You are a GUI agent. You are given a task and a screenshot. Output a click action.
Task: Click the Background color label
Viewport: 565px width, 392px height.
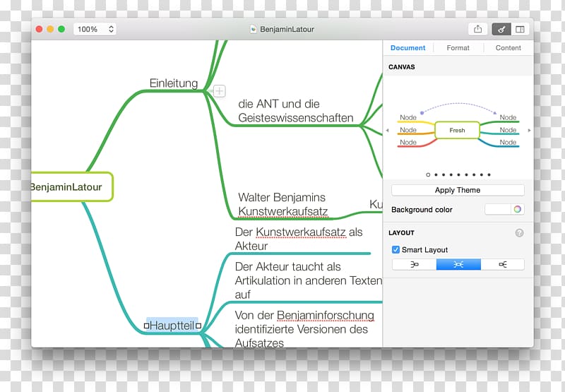422,210
